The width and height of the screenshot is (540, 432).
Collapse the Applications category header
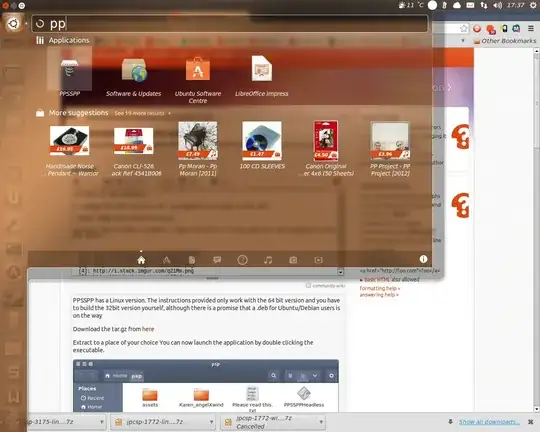pos(63,40)
